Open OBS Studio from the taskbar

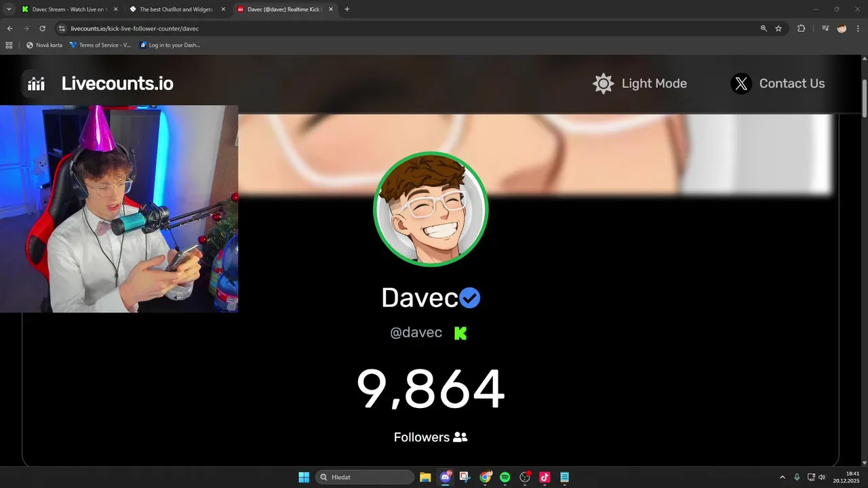tap(525, 477)
